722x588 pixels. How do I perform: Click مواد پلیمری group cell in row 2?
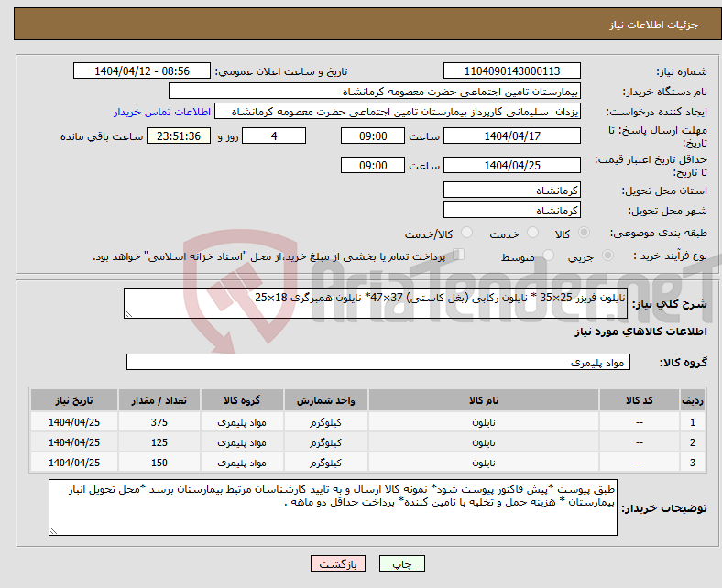[x=242, y=442]
